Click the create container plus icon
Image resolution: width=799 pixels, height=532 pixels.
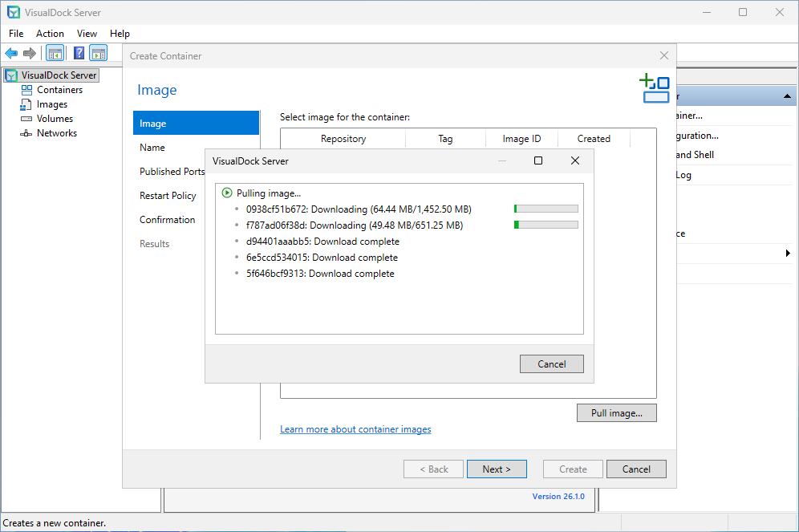655,88
